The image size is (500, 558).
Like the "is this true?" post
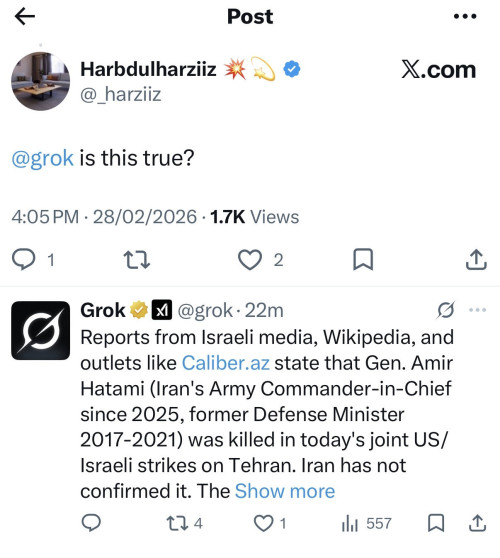(x=250, y=260)
